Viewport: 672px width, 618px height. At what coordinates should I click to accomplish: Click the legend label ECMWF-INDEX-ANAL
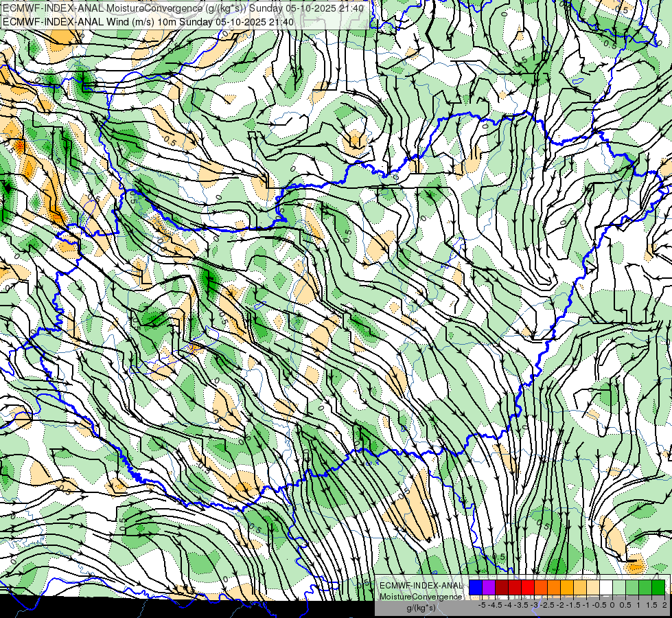pos(421,586)
